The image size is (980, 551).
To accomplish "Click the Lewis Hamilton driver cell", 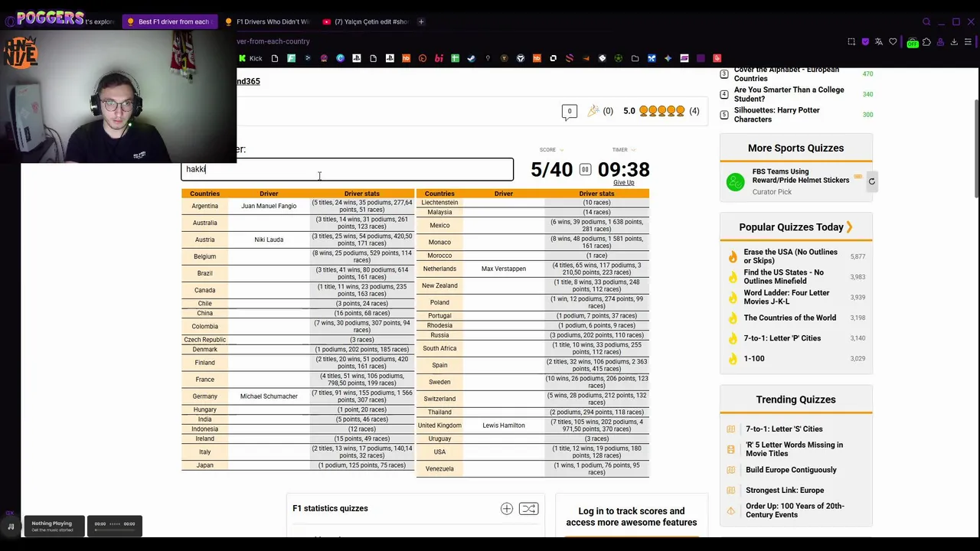I will (504, 425).
